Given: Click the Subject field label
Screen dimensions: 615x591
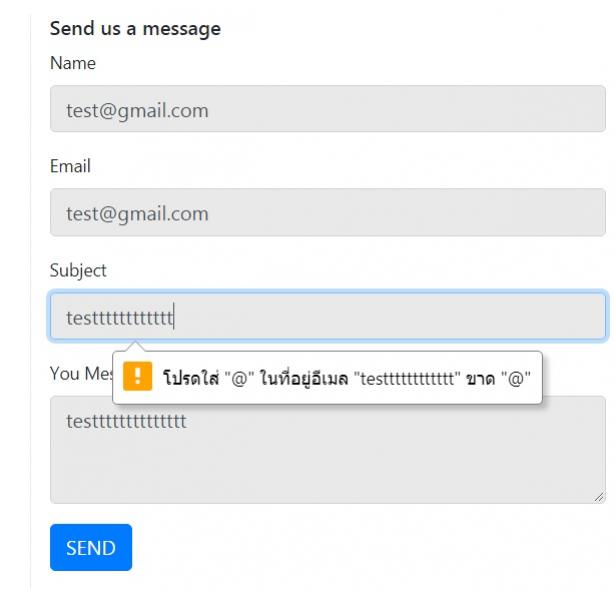Looking at the screenshot, I should click(x=78, y=271).
